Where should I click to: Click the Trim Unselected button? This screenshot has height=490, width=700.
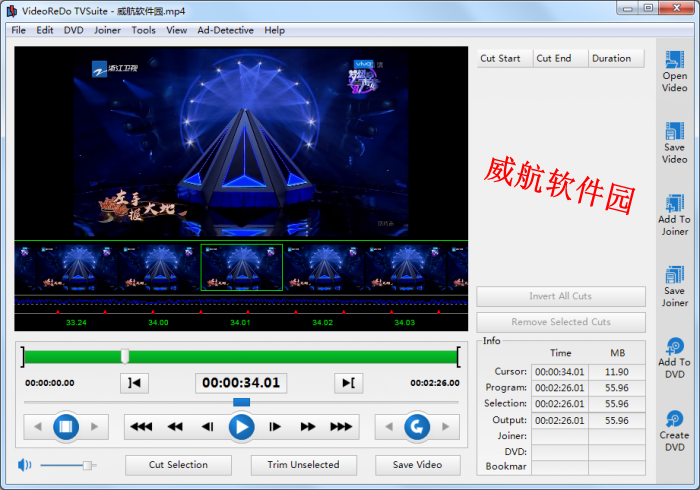click(x=304, y=465)
